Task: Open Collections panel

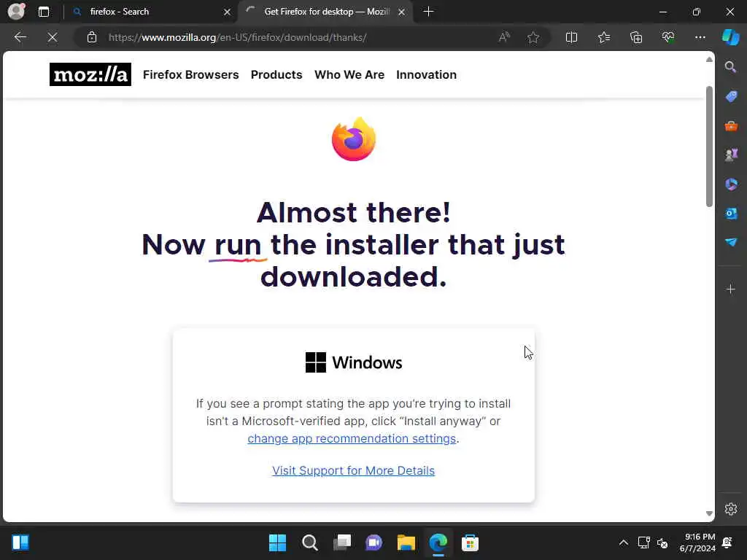Action: coord(636,37)
